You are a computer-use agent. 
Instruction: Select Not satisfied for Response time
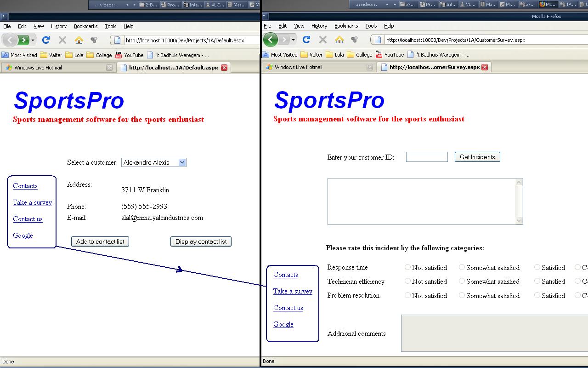pos(407,267)
